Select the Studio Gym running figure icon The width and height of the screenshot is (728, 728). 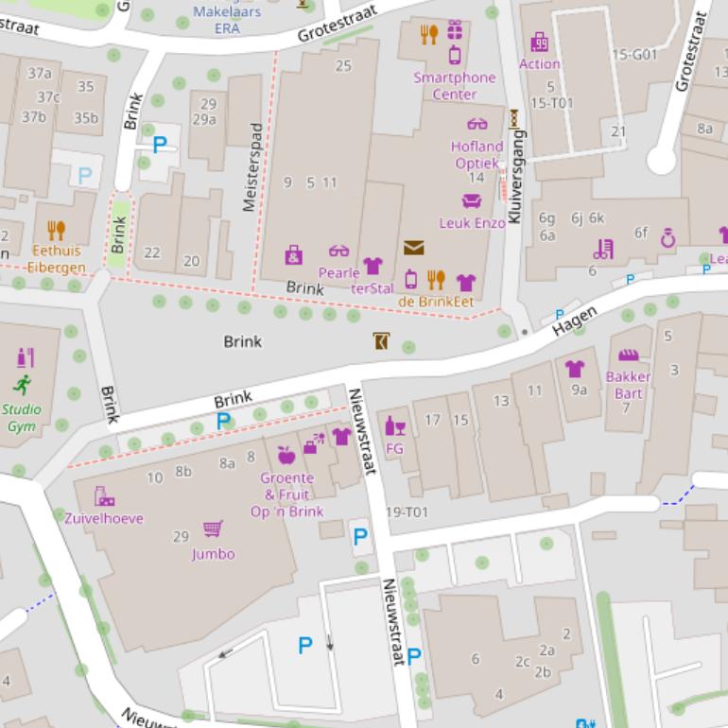(23, 385)
